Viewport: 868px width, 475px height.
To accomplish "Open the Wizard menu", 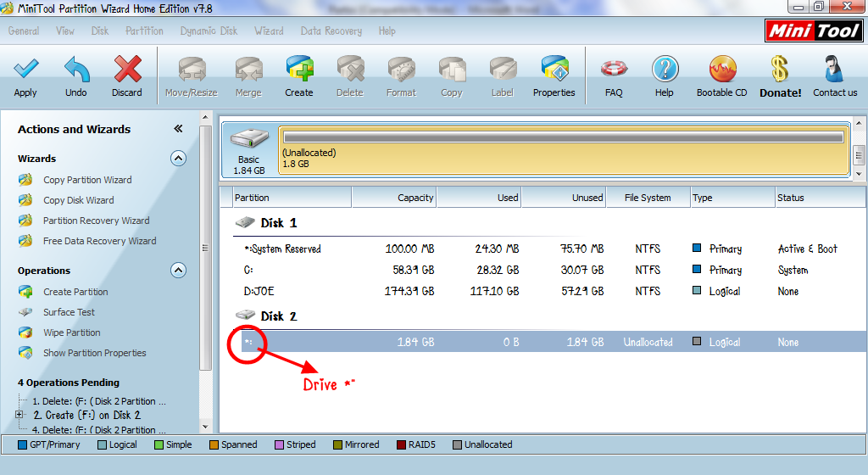I will (269, 31).
